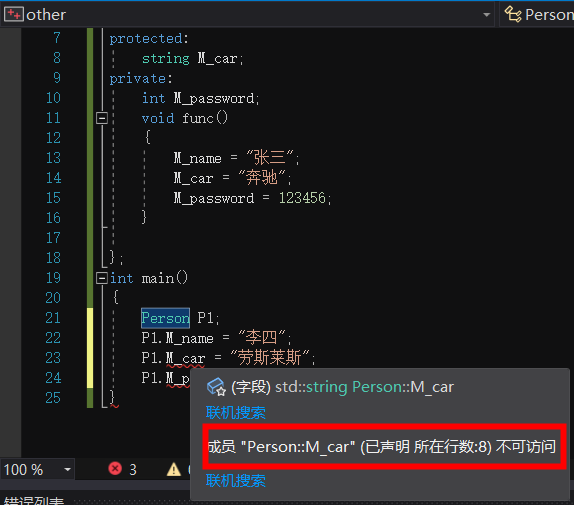Image resolution: width=574 pixels, height=505 pixels.
Task: Click the Person class icon in the navigation bar
Action: pyautogui.click(x=513, y=15)
